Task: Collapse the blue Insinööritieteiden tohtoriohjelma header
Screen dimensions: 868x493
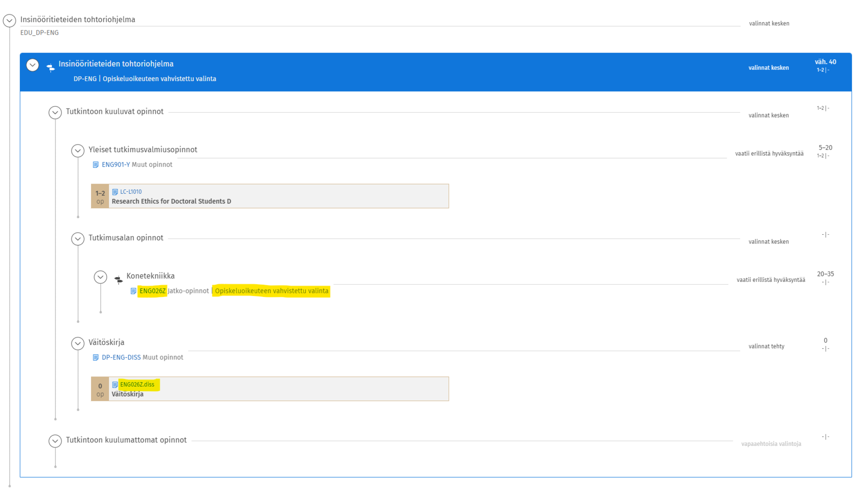Action: point(32,65)
